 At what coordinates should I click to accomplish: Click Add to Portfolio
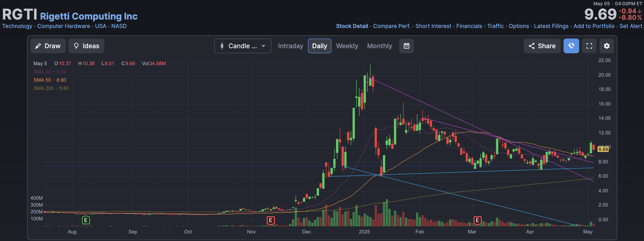click(x=594, y=26)
